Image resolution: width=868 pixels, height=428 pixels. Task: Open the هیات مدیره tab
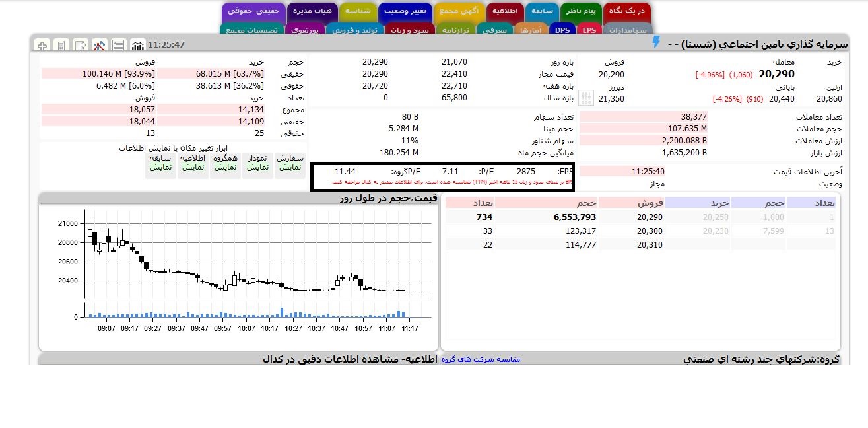[x=313, y=11]
